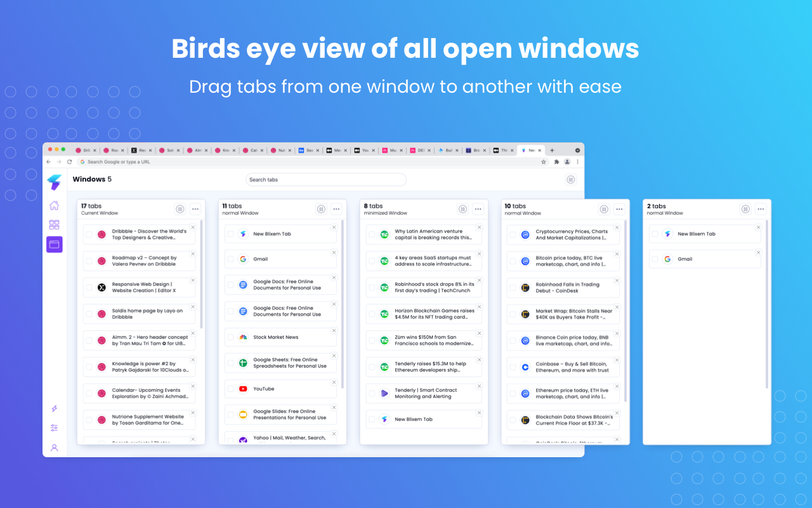Switch to the active New Blixem browser tab

point(532,150)
